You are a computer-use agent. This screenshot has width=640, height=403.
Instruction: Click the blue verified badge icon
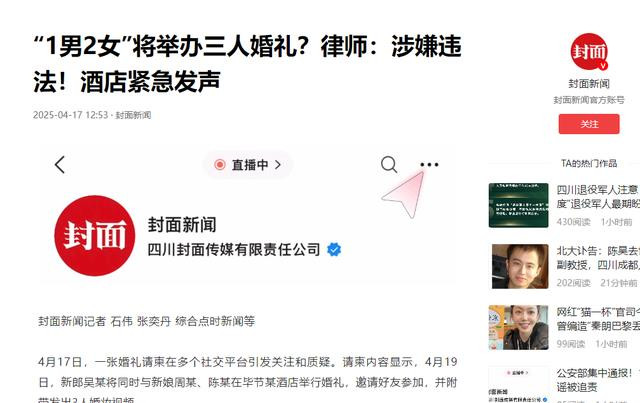coord(334,249)
